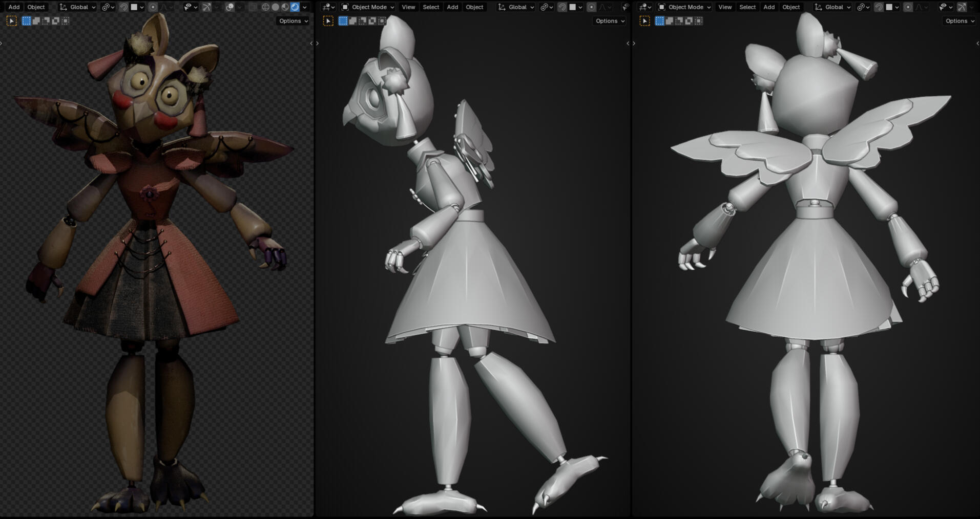The height and width of the screenshot is (519, 980).
Task: Select the tweak tool in the left viewport
Action: click(11, 21)
